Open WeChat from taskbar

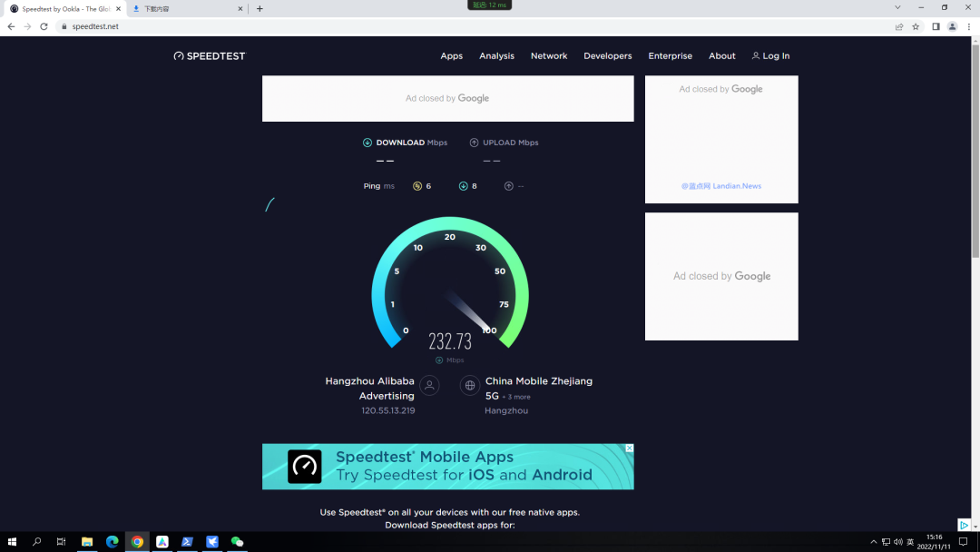(237, 541)
